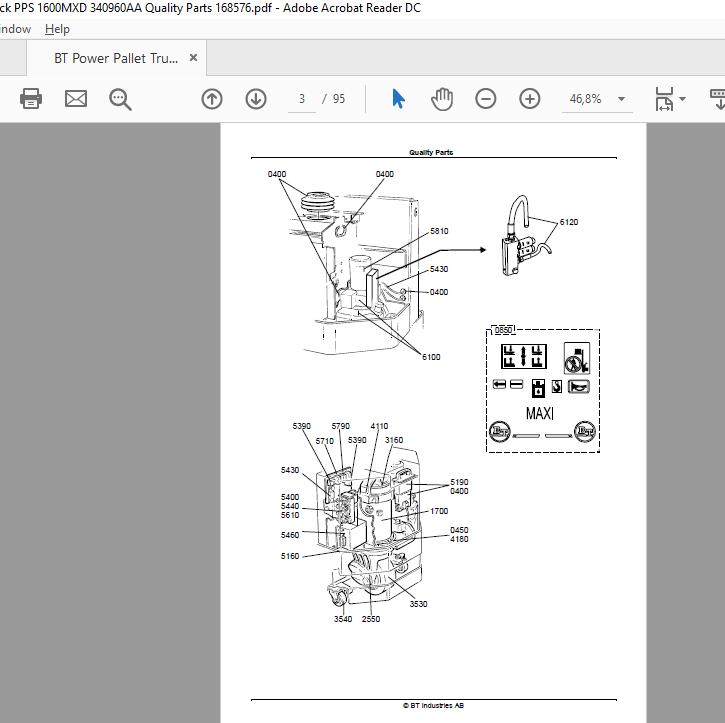Send file by email envelope icon
725x723 pixels.
point(76,98)
